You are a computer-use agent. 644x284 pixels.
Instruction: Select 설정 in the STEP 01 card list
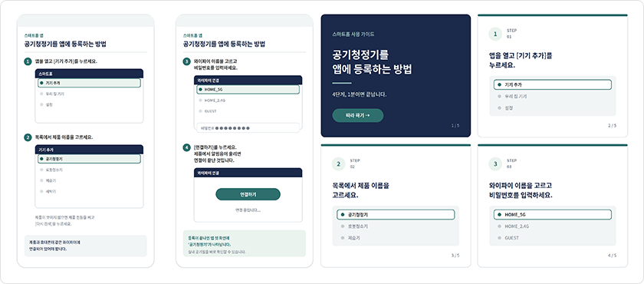point(553,107)
